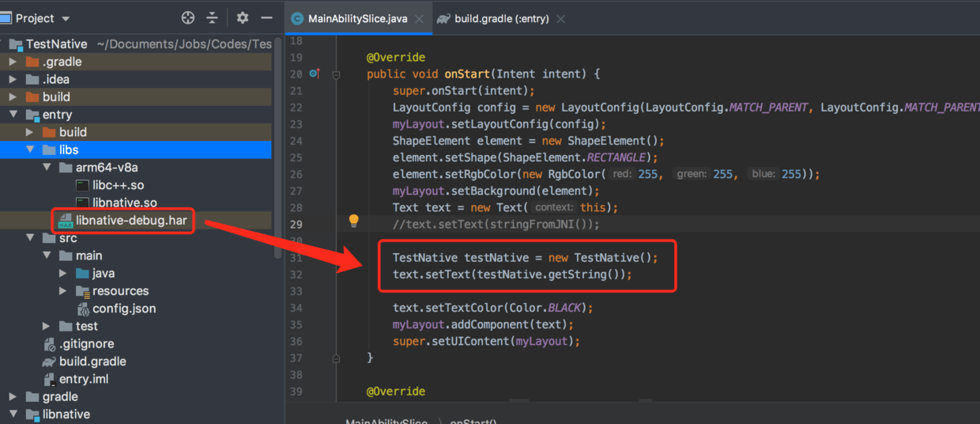The image size is (980, 424).
Task: Toggle code fold marker on line 37
Action: [336, 358]
